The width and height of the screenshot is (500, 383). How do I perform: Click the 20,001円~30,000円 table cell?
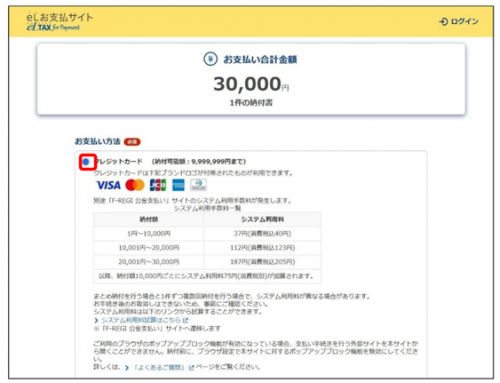pyautogui.click(x=149, y=262)
